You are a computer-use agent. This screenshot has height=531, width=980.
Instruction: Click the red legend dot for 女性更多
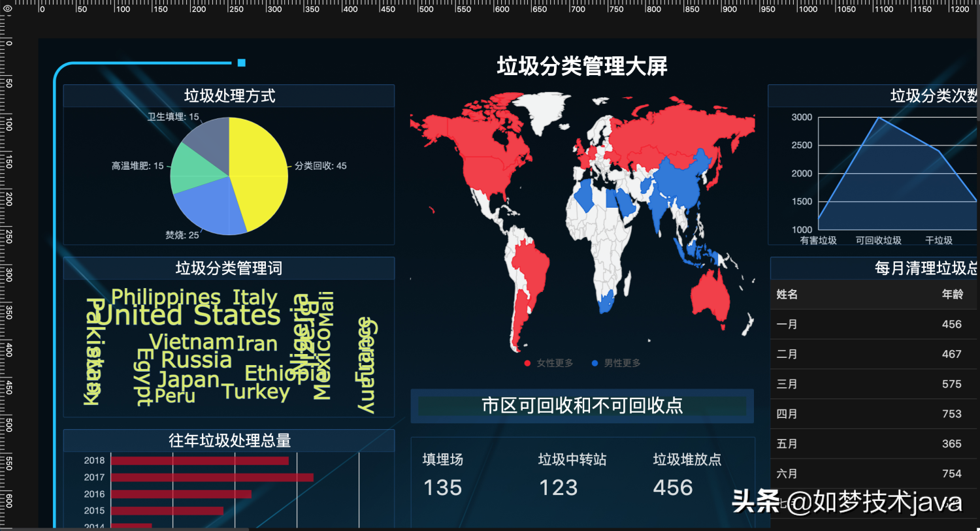pos(527,363)
